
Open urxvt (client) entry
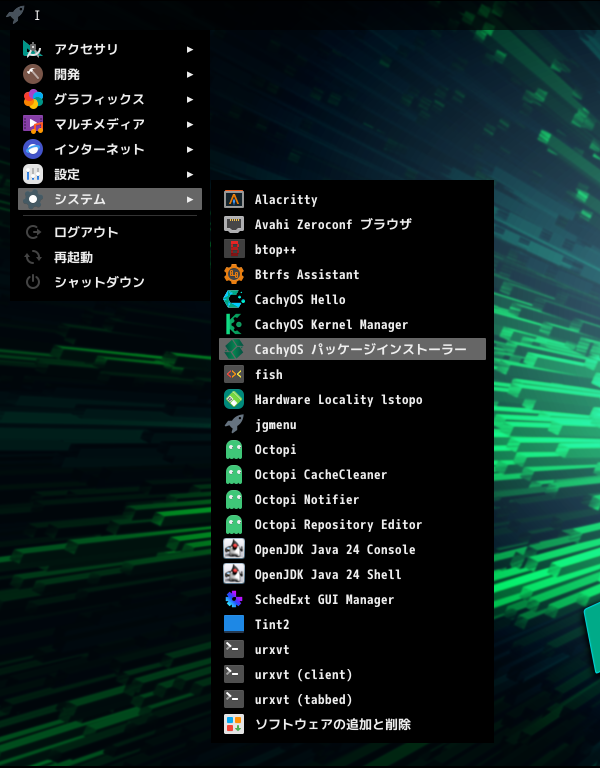point(352,674)
